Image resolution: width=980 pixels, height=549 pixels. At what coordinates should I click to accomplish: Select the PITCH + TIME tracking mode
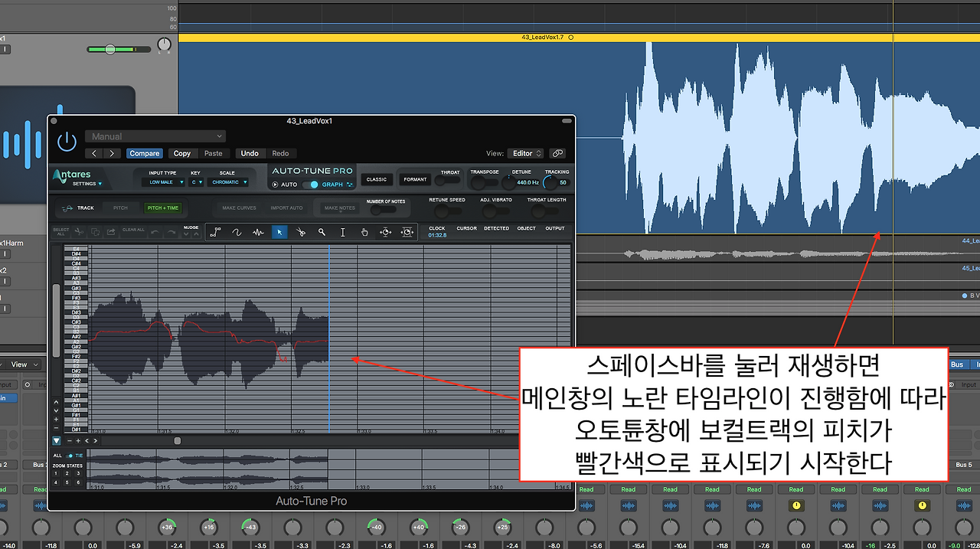click(x=163, y=208)
